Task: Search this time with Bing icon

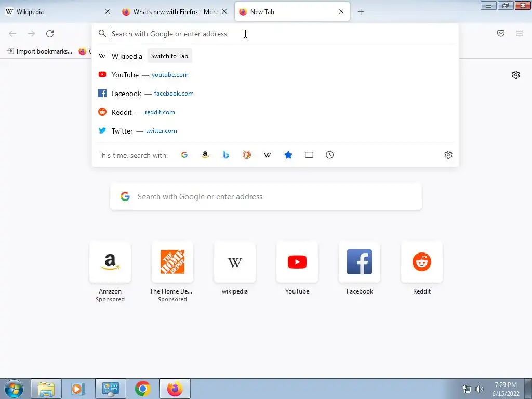Action: point(226,155)
